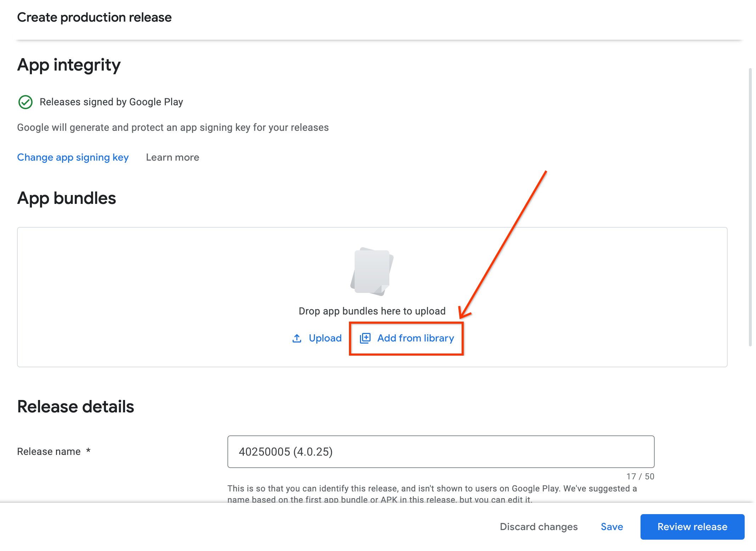The image size is (756, 551).
Task: Click the 17 / 50 character counter
Action: (x=640, y=477)
